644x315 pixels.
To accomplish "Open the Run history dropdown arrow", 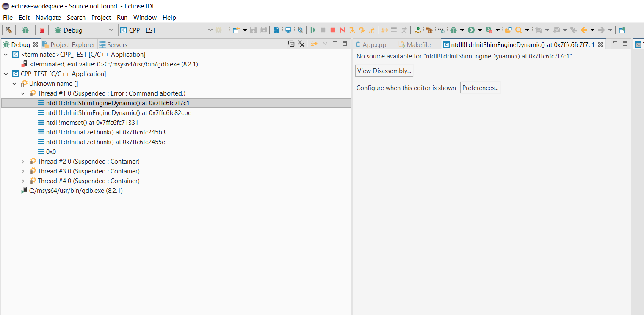I will [x=480, y=30].
